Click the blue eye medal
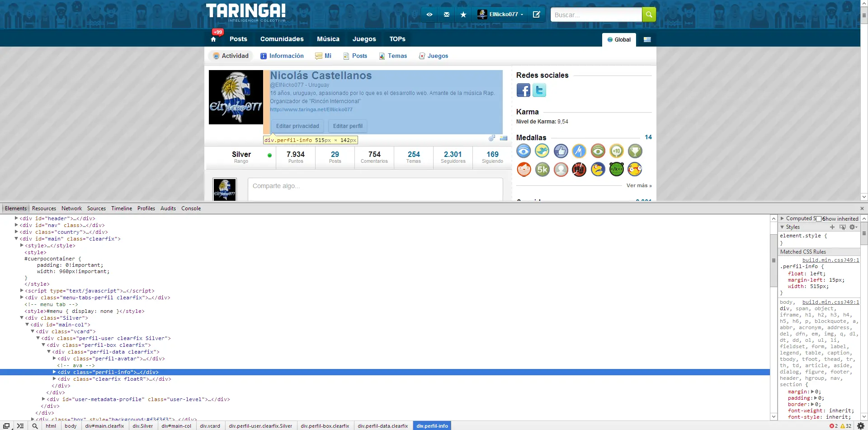This screenshot has height=430, width=868. [x=524, y=151]
